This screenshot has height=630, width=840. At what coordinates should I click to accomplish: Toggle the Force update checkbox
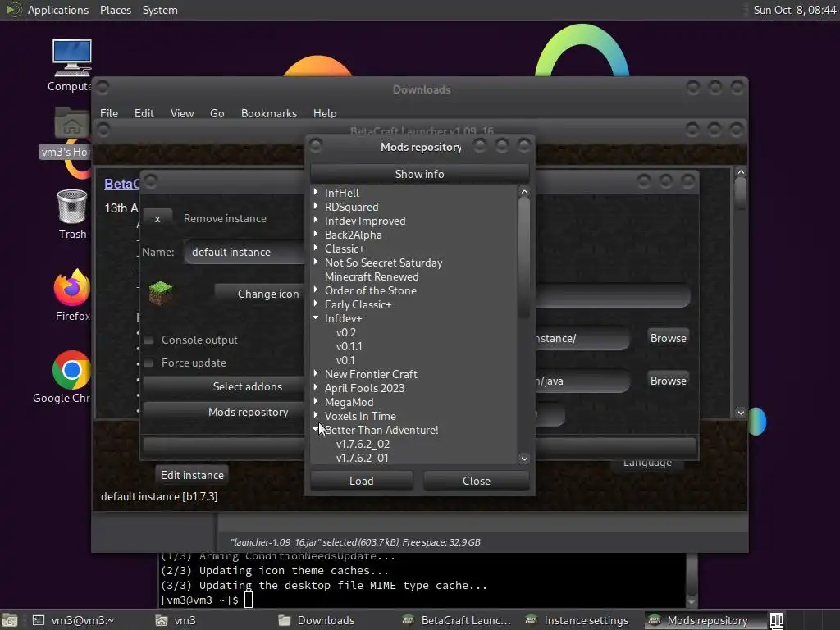149,363
